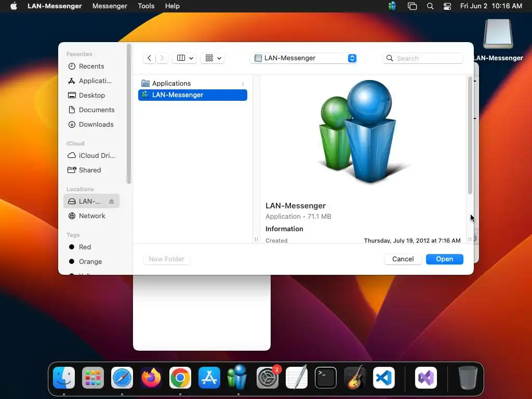
Task: Select Shared in the sidebar
Action: click(91, 170)
